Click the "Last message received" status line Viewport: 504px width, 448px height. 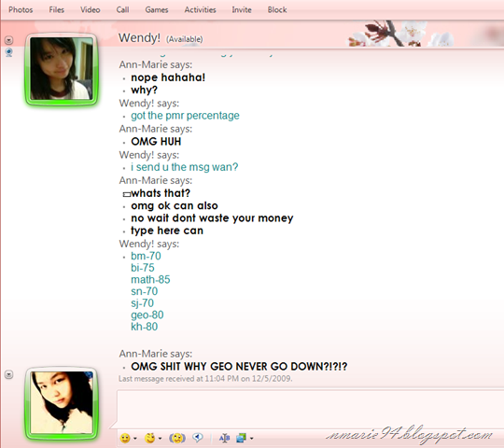pyautogui.click(x=205, y=379)
